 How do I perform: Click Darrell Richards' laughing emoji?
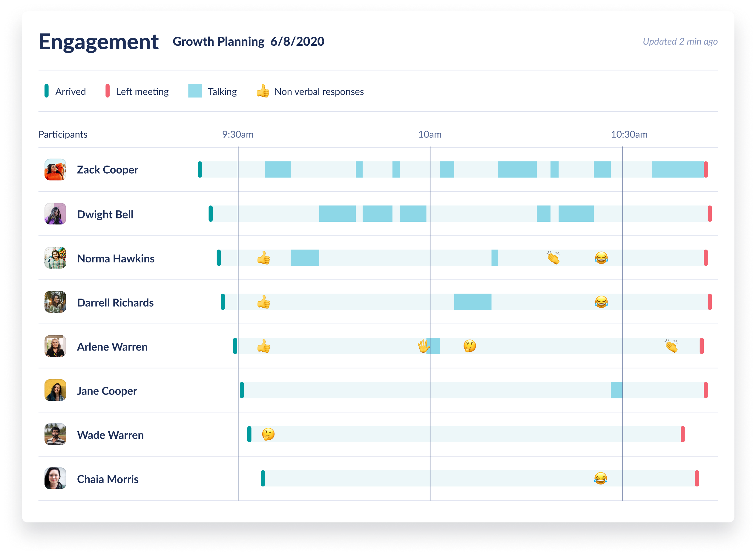click(x=601, y=302)
